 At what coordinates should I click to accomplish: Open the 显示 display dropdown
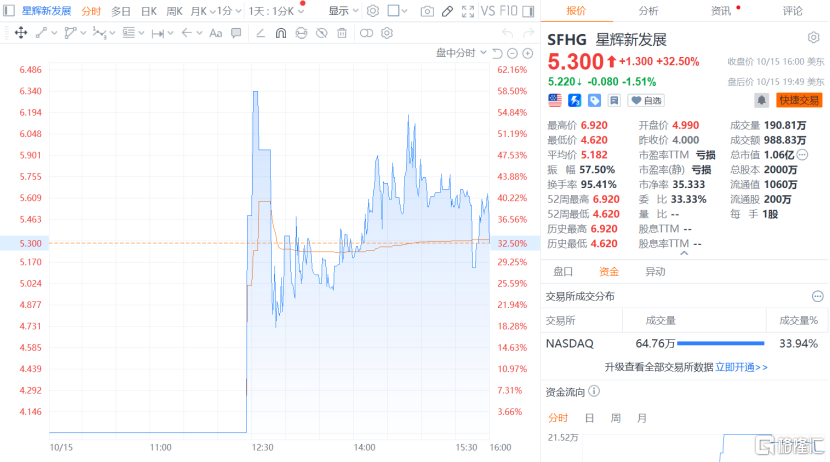343,11
